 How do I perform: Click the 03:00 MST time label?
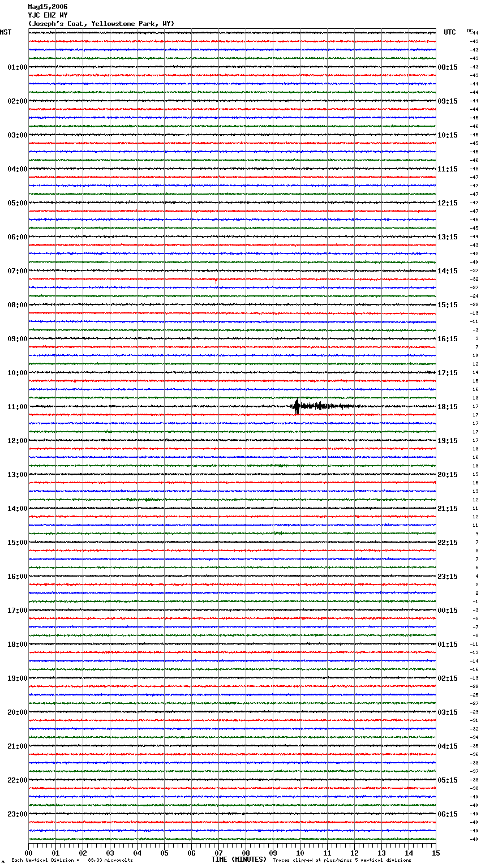(x=18, y=135)
